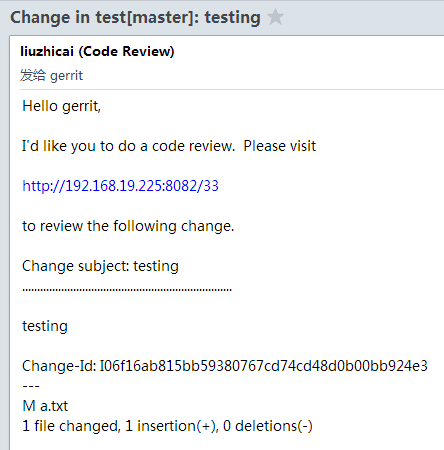Click the standalone 'testing' commit message
444x450 pixels.
45,326
